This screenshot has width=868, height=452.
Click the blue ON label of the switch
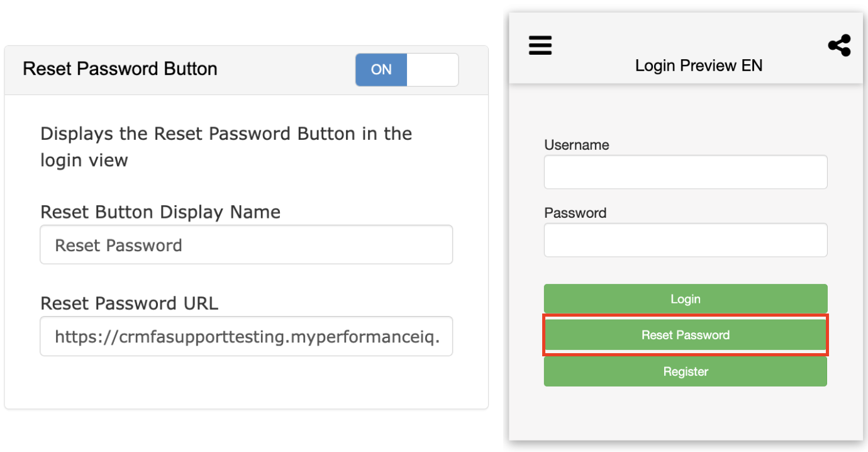click(x=381, y=69)
